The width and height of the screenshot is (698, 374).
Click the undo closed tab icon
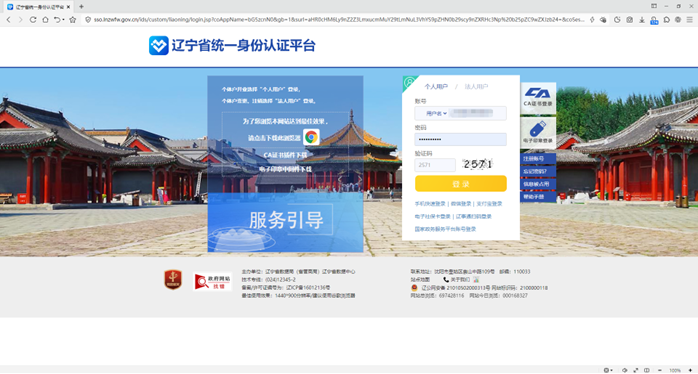(x=58, y=20)
